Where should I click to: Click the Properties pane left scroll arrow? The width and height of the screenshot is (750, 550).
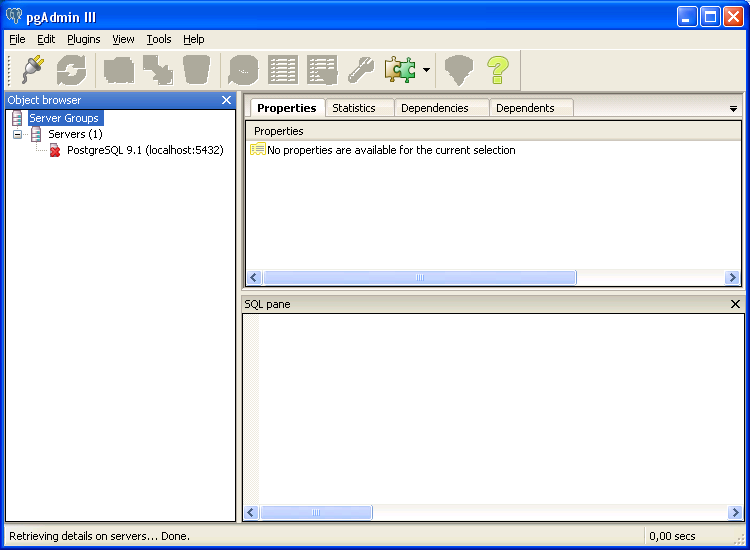tap(254, 277)
